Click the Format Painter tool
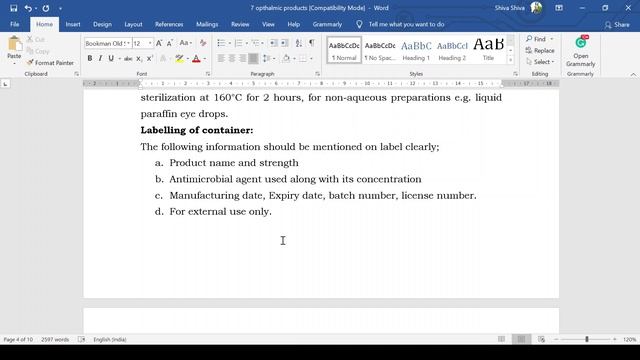The height and width of the screenshot is (360, 640). click(x=50, y=63)
